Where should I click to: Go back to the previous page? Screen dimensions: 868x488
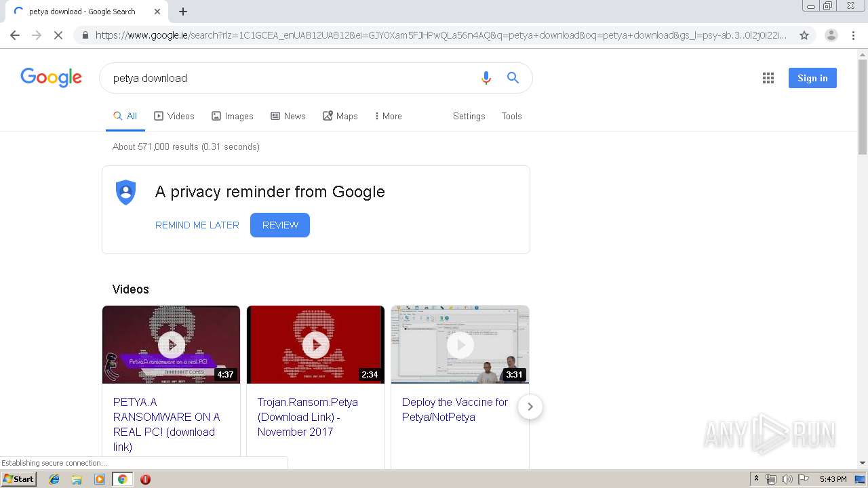click(15, 35)
